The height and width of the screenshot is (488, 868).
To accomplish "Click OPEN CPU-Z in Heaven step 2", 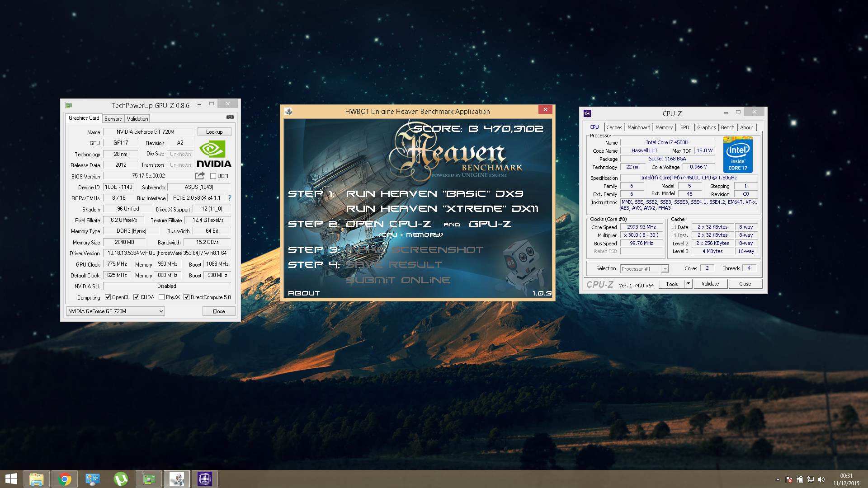I will (x=388, y=224).
